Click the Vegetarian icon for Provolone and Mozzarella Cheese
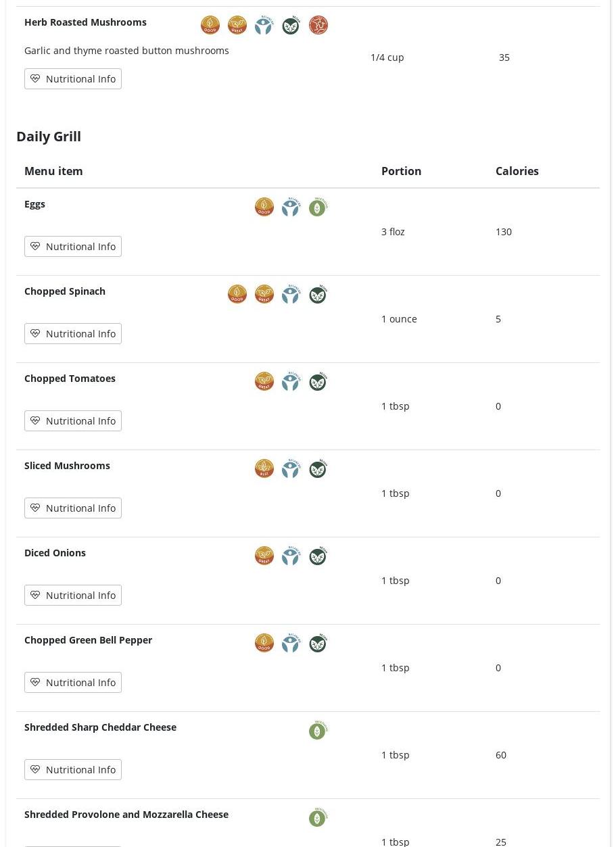 coord(318,818)
